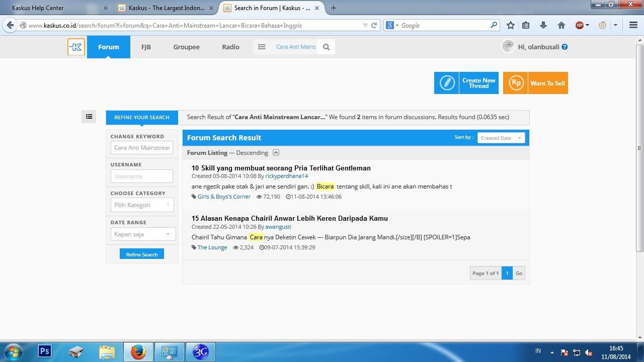644x362 pixels.
Task: Click the IN language indicator in taskbar
Action: (x=538, y=351)
